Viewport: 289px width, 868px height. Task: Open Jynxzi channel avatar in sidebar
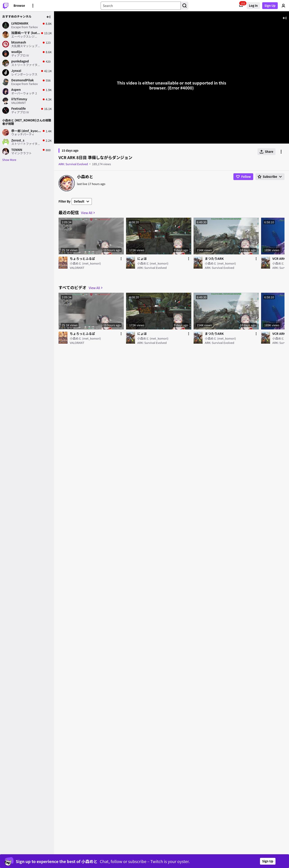[6, 72]
